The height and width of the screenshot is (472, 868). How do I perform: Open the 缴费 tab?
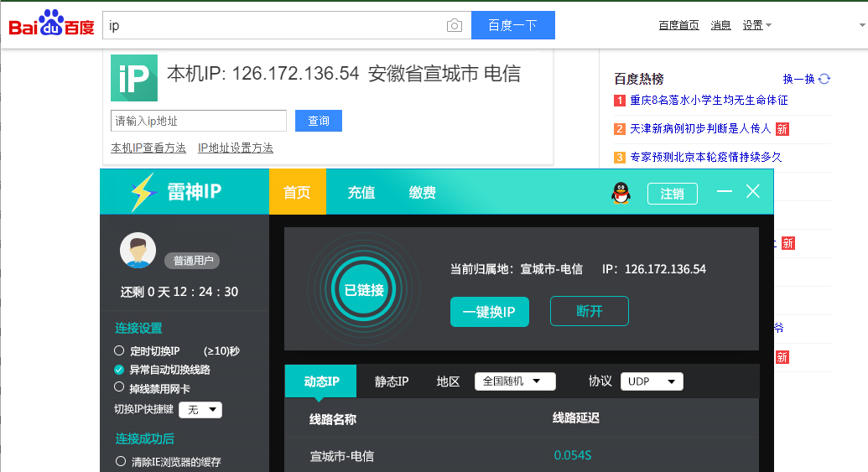[x=423, y=193]
